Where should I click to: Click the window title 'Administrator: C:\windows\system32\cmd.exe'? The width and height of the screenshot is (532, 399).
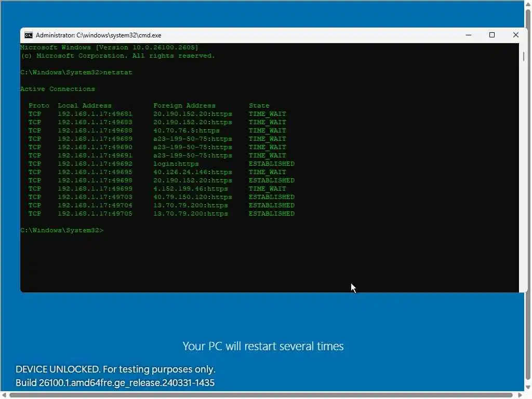pos(98,35)
